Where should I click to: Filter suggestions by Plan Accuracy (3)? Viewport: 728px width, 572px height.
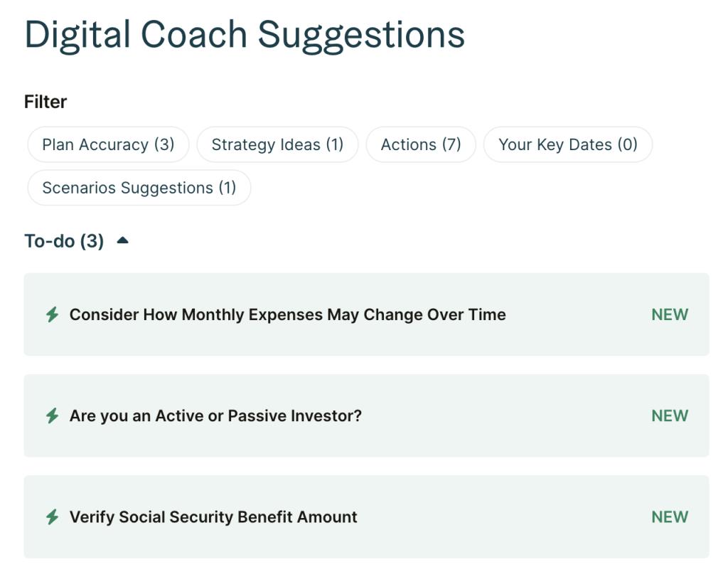[x=108, y=144]
